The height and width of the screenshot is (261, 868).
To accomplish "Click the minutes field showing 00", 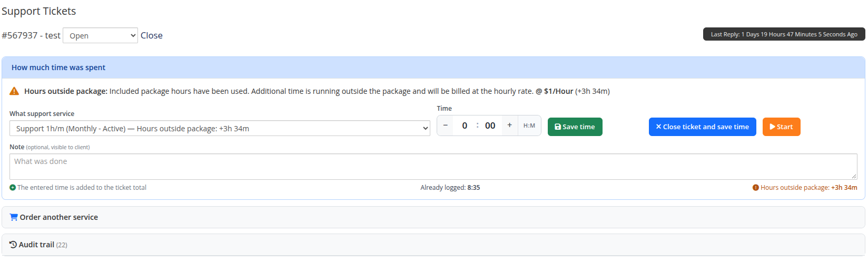I will pos(490,125).
